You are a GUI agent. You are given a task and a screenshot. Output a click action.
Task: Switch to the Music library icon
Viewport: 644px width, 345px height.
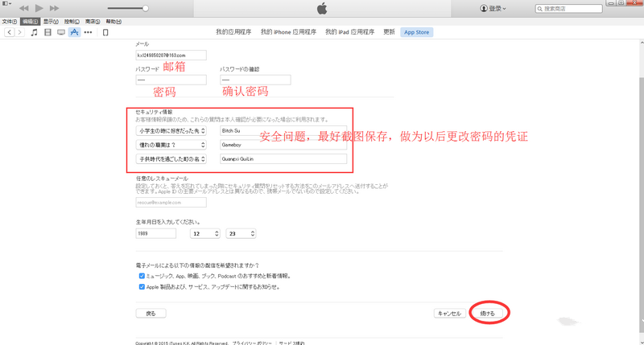click(35, 32)
